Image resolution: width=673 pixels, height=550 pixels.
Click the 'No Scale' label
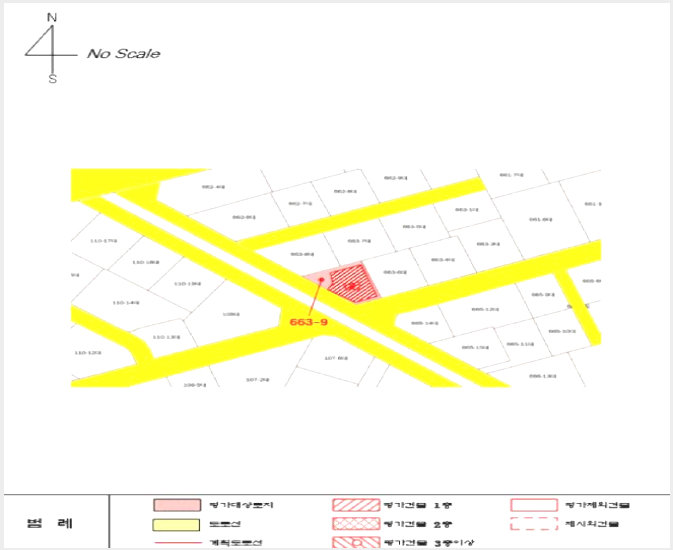(124, 54)
